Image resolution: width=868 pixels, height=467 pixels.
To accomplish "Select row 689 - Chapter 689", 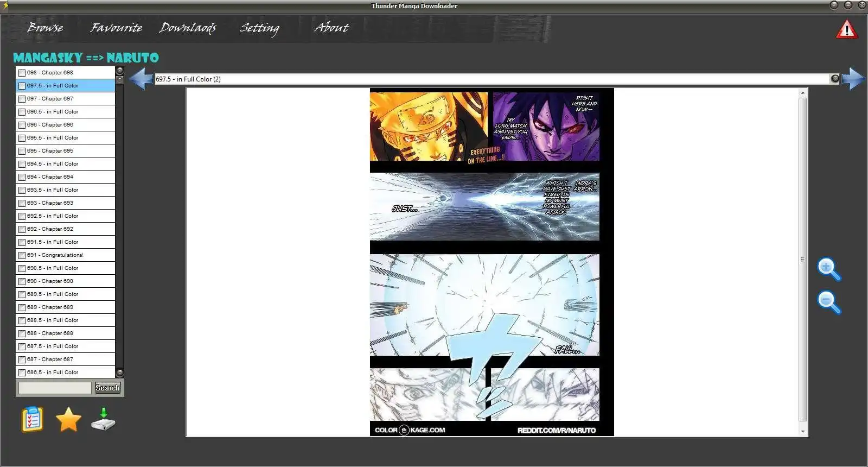I will point(66,307).
